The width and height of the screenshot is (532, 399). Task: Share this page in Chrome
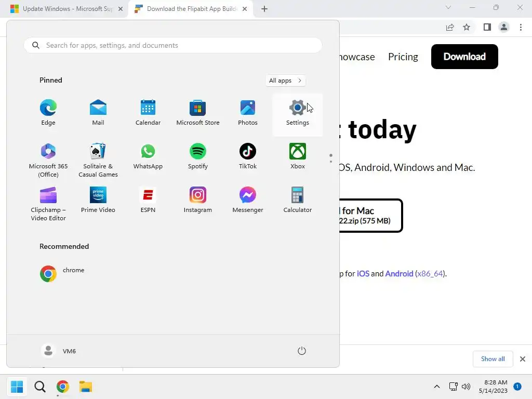(450, 27)
